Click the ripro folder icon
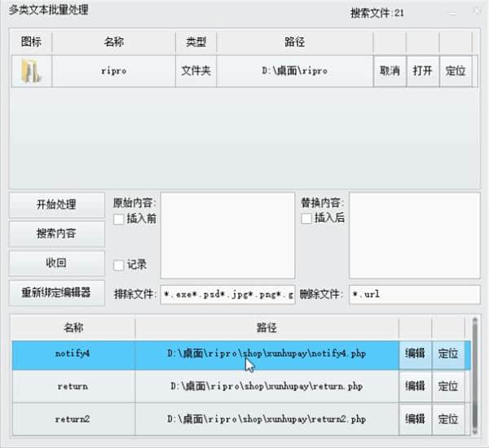This screenshot has height=448, width=489. tap(32, 71)
